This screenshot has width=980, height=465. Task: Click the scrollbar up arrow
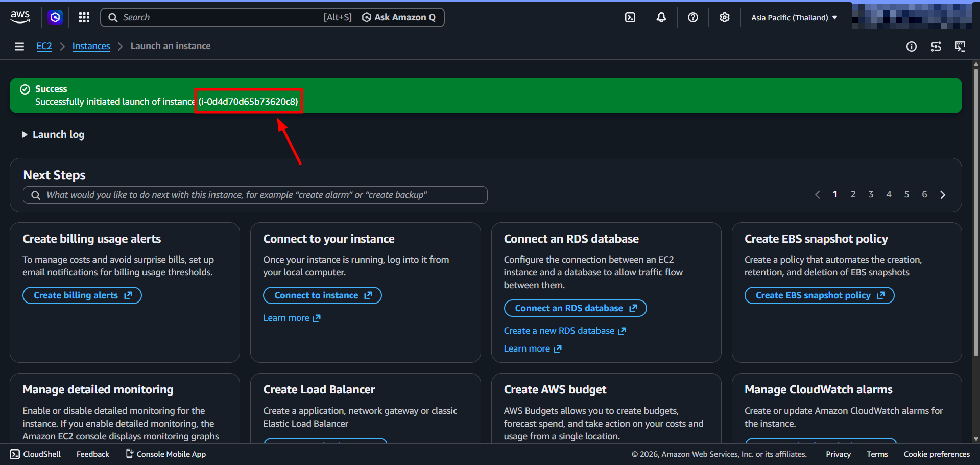click(x=976, y=64)
